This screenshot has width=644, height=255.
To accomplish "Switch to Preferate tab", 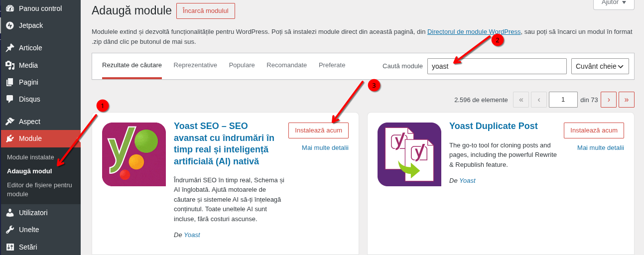I will coord(332,65).
